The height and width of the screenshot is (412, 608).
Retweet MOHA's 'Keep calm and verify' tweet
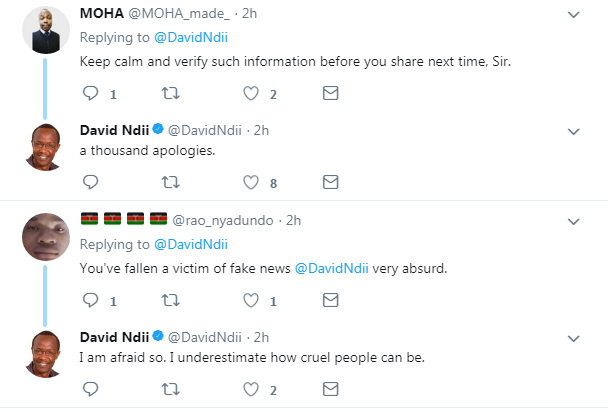click(x=171, y=93)
